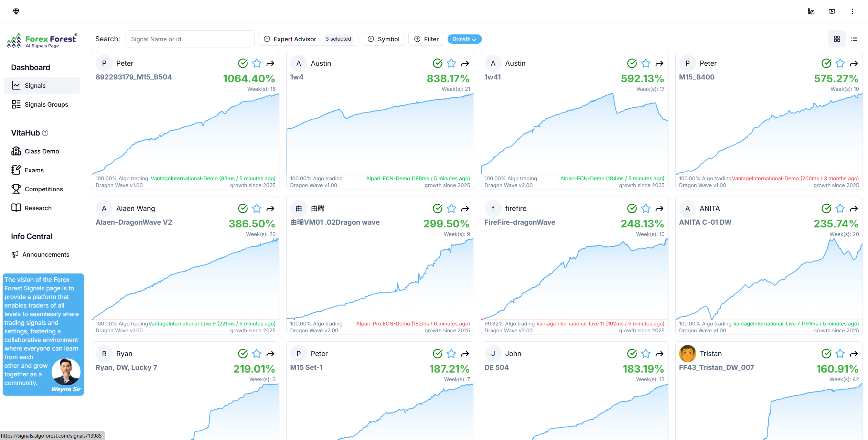This screenshot has width=868, height=440.
Task: Favorite the 892293179_M15_B504 signal star
Action: click(257, 63)
